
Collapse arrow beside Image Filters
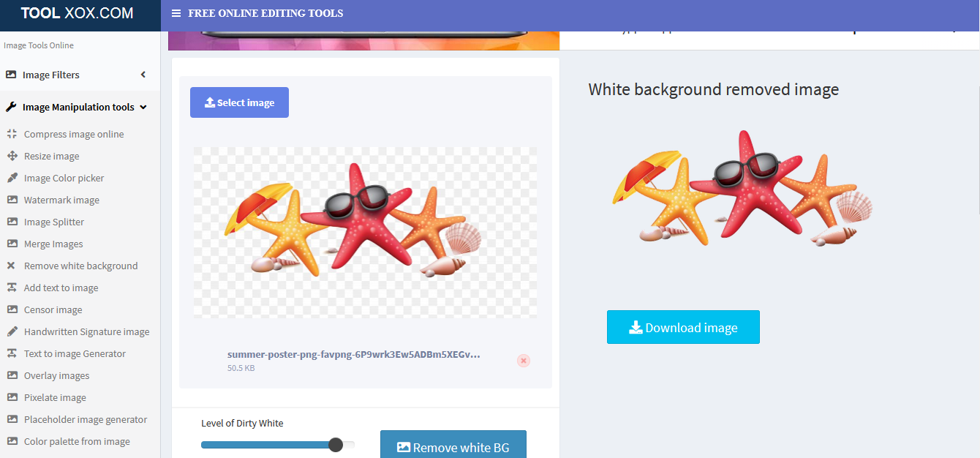coord(143,75)
